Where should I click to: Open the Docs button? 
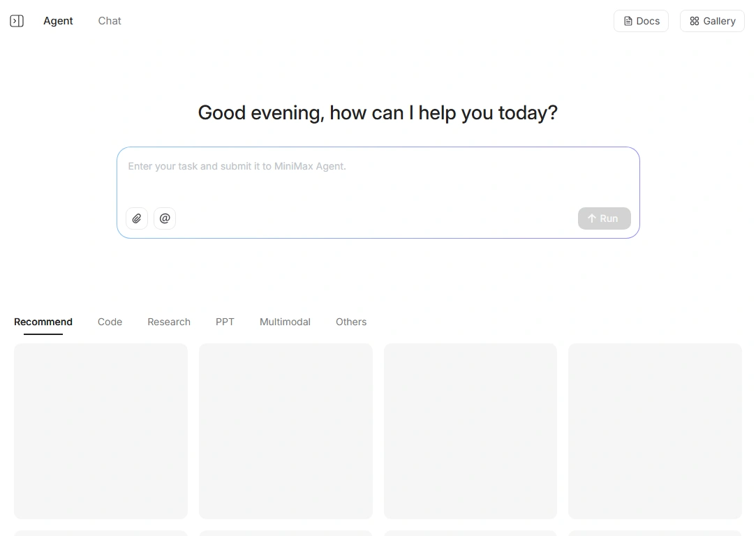pos(641,21)
